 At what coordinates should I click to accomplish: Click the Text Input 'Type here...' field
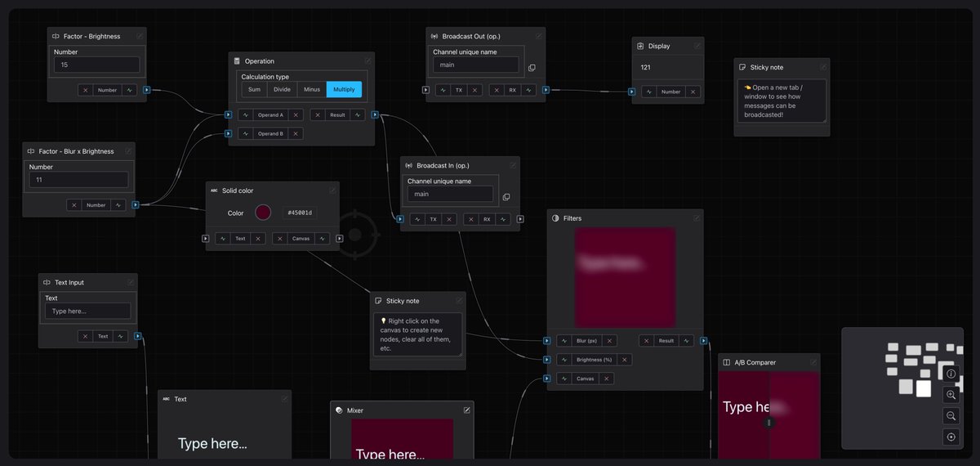87,311
